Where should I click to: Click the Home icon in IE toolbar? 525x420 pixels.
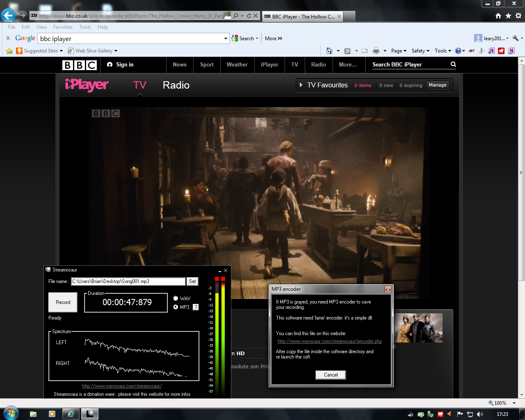pyautogui.click(x=329, y=51)
